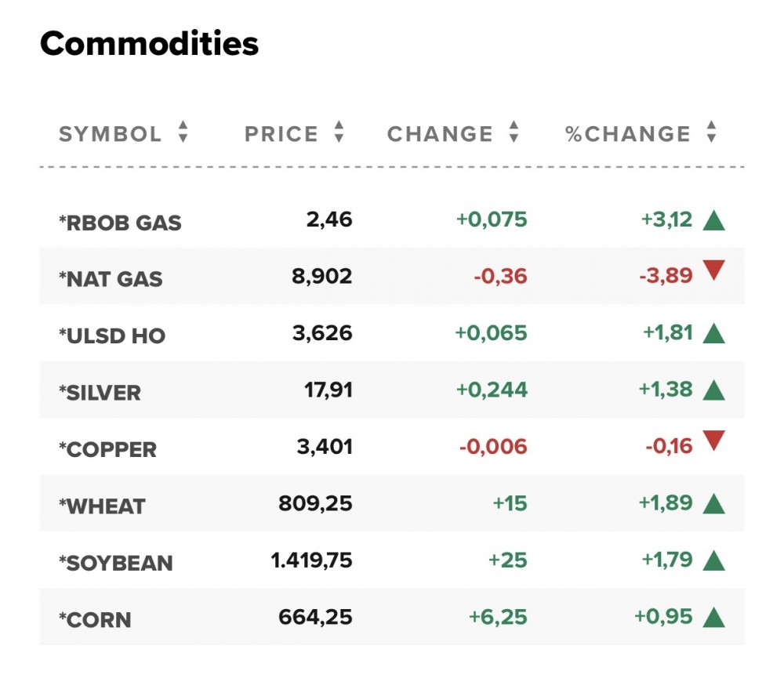This screenshot has width=784, height=700.
Task: Open the *NAT GAS symbol link
Action: pyautogui.click(x=111, y=279)
